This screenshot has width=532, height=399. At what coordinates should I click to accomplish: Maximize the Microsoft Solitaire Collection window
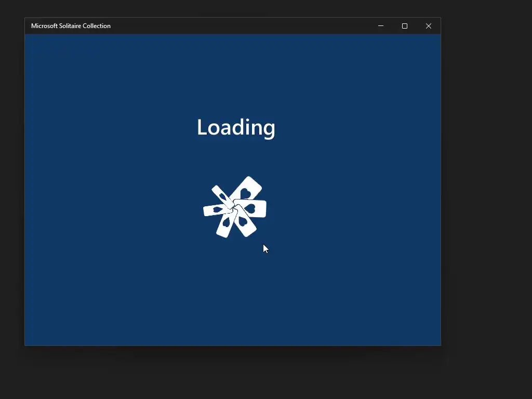tap(404, 26)
